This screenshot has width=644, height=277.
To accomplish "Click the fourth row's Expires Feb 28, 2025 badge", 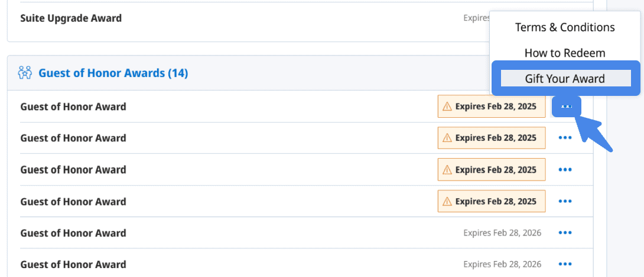I will [492, 201].
